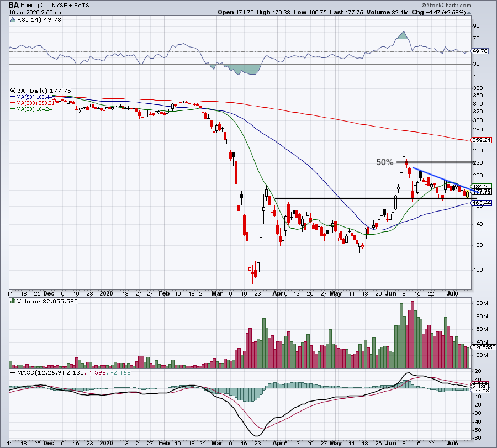Image resolution: width=497 pixels, height=448 pixels.
Task: Click the Jun label on bottom date axis
Action: tap(391, 443)
